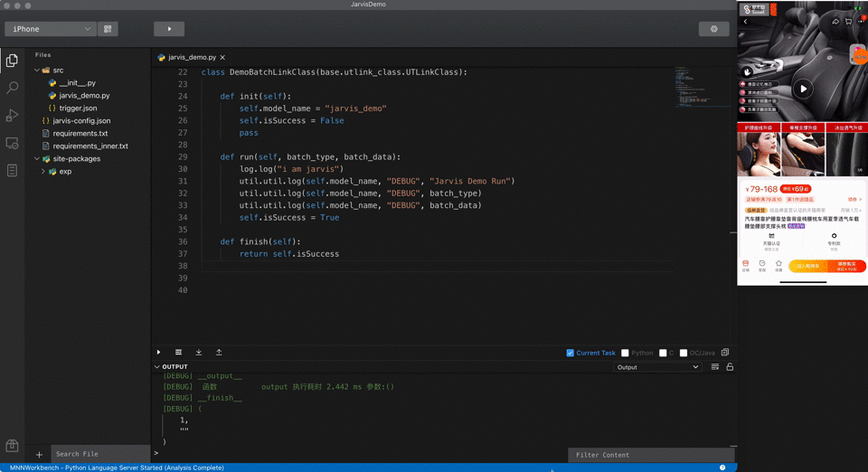The height and width of the screenshot is (472, 868).
Task: Tap the favorite star in phone bottom bar
Action: [778, 266]
